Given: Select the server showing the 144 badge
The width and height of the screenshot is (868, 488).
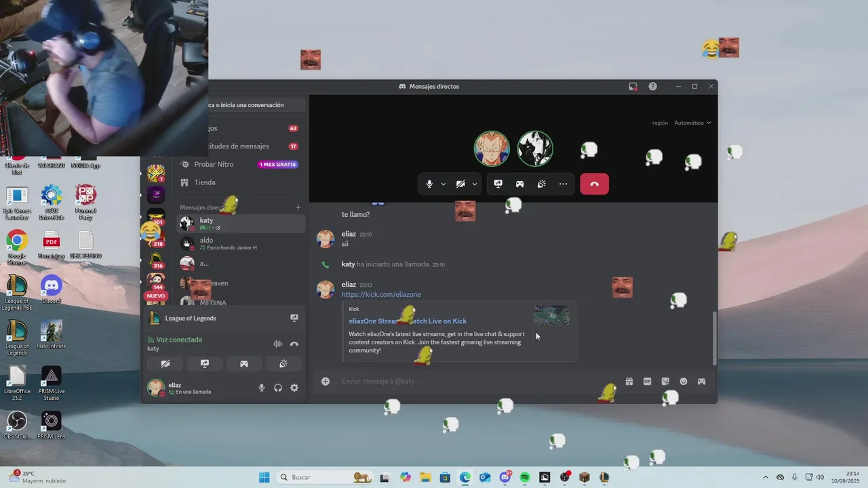Looking at the screenshot, I should tap(156, 281).
